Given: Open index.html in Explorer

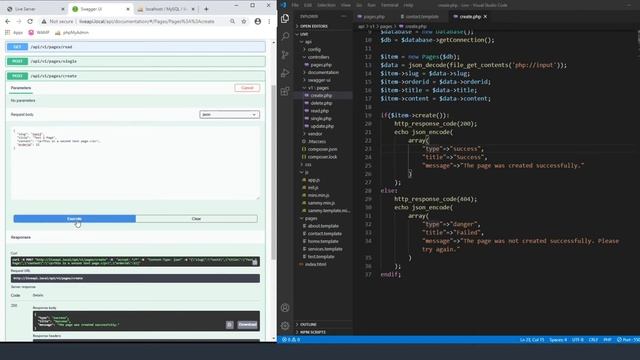Looking at the screenshot, I should click(316, 264).
